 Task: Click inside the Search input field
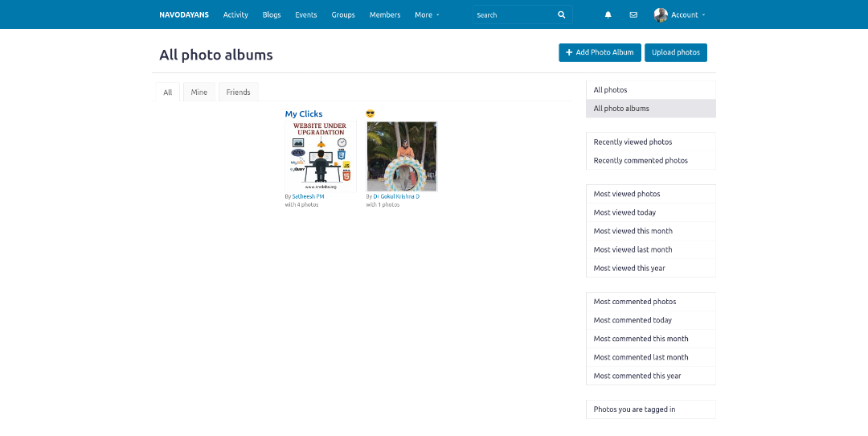click(x=513, y=14)
